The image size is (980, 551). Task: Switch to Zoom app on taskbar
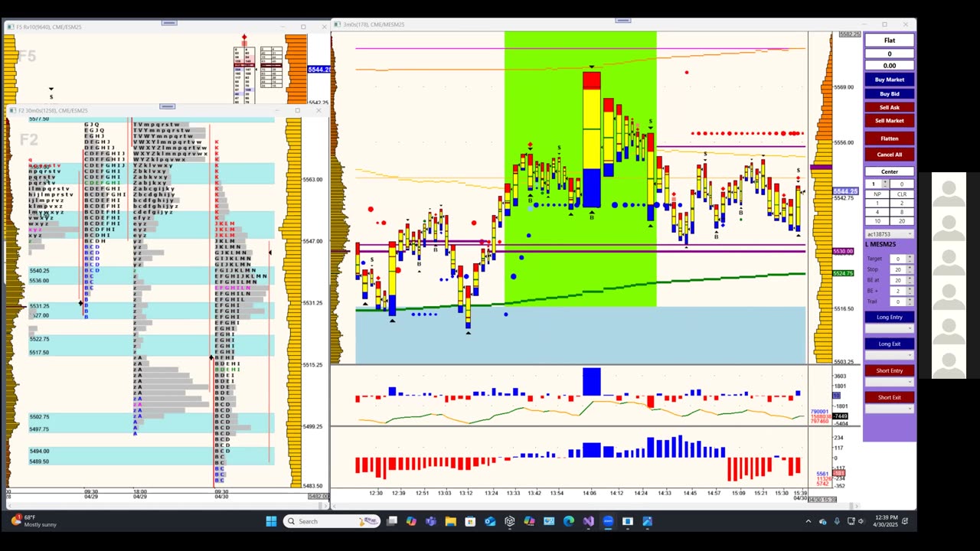[x=608, y=521]
